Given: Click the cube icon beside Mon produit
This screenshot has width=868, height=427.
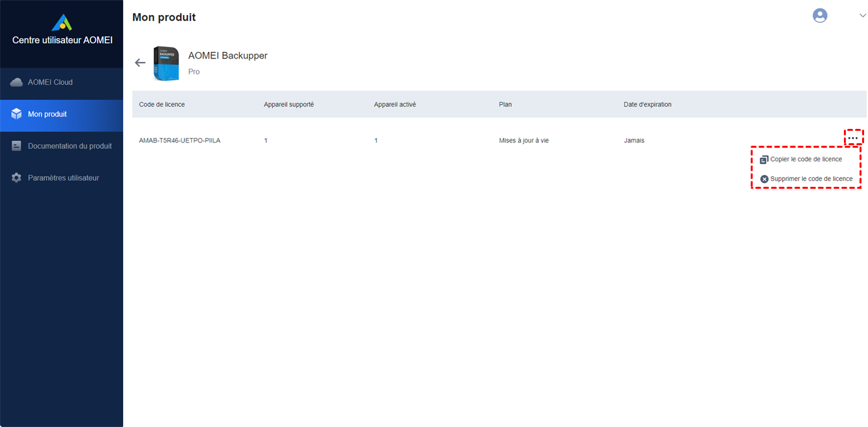Looking at the screenshot, I should [x=16, y=114].
